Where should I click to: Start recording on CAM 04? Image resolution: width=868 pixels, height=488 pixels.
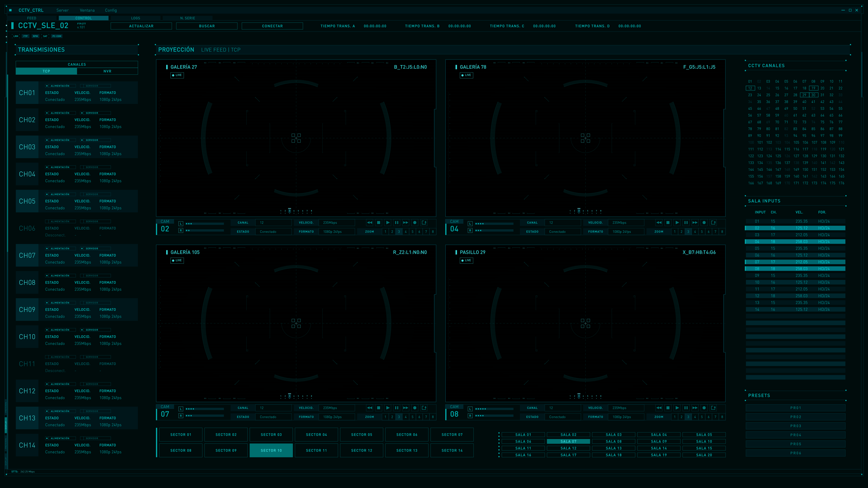[704, 223]
